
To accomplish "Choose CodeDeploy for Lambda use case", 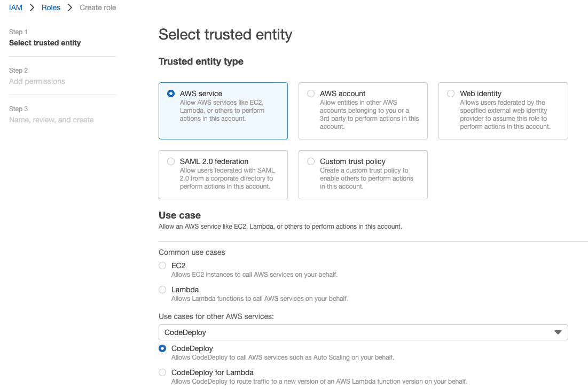I will (162, 372).
